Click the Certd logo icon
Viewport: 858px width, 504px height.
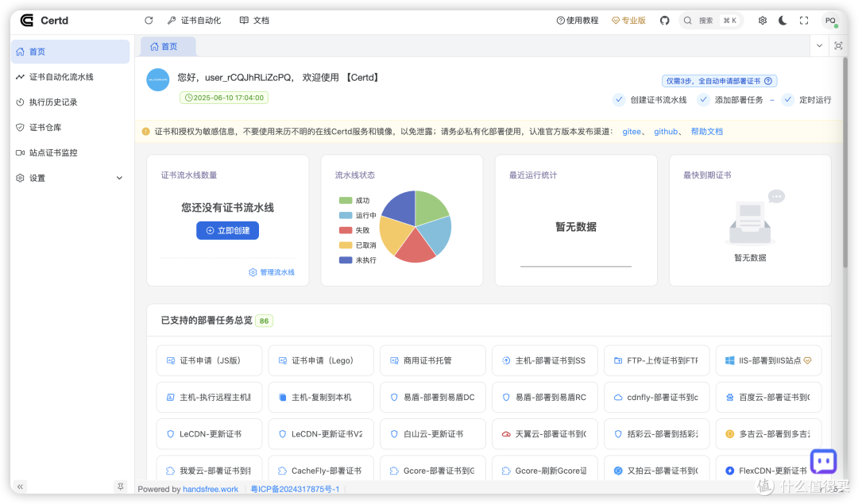click(27, 20)
